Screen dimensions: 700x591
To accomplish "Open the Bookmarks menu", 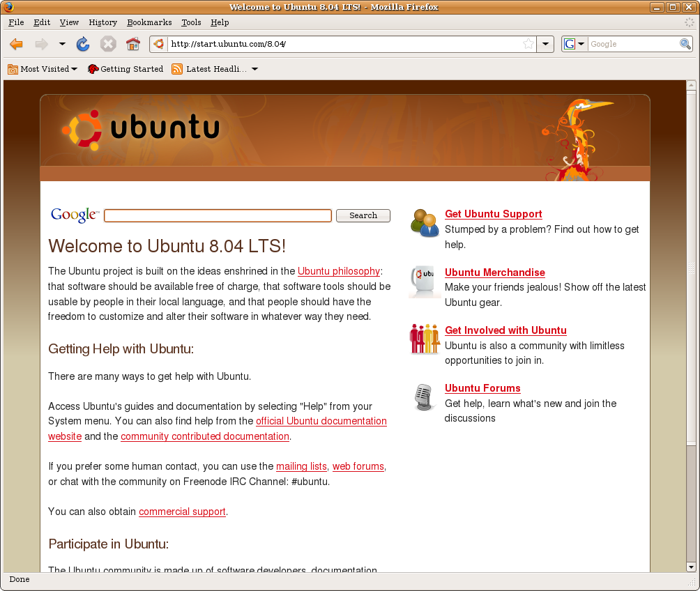I will click(149, 22).
